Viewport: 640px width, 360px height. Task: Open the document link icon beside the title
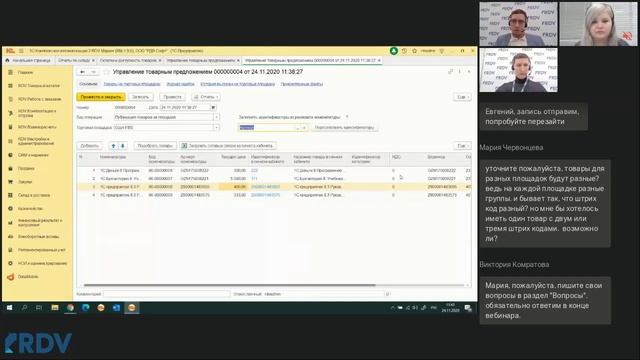click(451, 72)
